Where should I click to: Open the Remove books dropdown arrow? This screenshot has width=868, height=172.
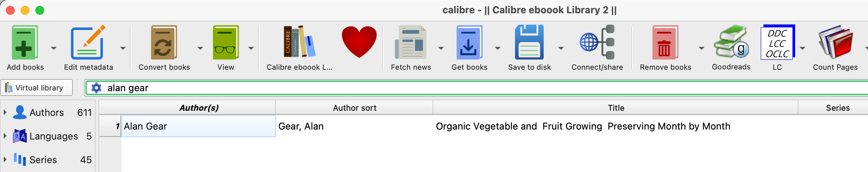click(x=701, y=48)
